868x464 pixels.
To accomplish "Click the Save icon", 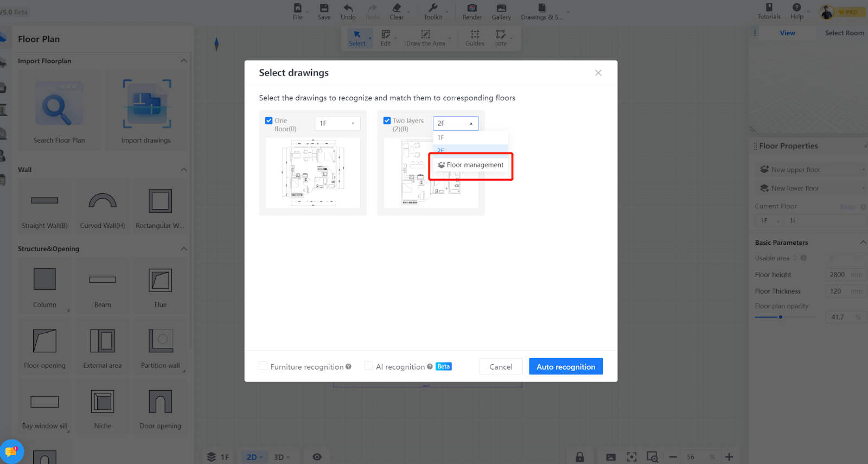I will pyautogui.click(x=324, y=8).
